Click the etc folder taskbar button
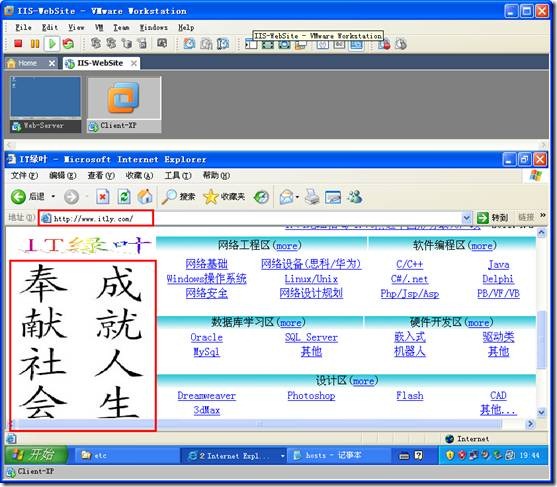 (126, 455)
